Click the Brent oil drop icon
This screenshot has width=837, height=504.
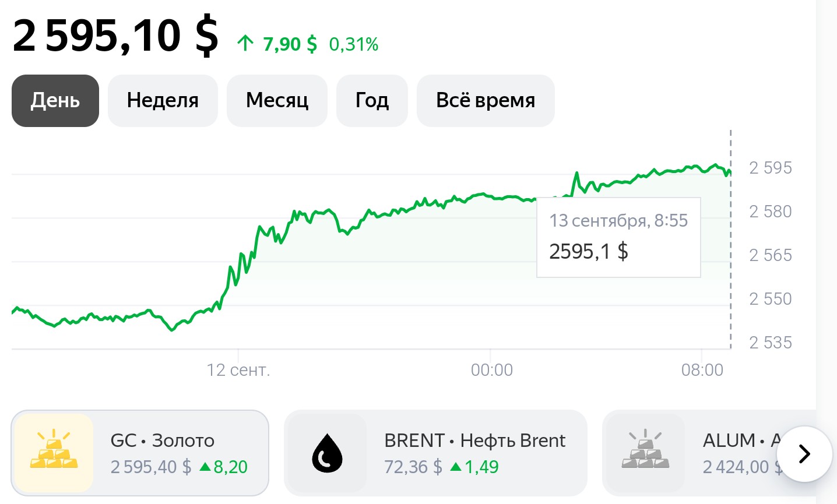328,453
